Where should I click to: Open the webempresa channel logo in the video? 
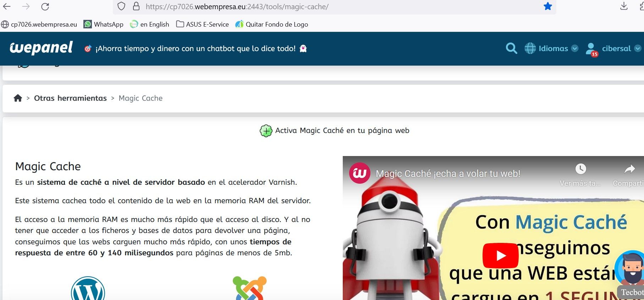tap(360, 173)
